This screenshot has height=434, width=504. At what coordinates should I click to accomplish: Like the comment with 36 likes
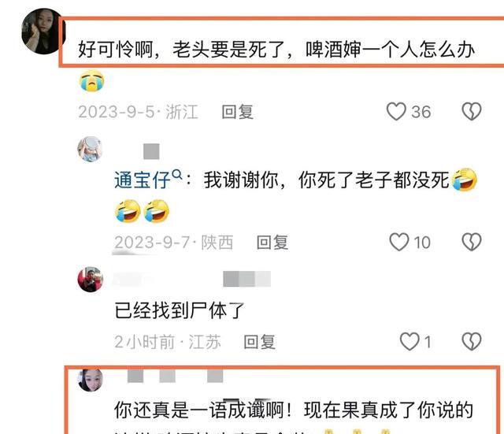[x=396, y=111]
